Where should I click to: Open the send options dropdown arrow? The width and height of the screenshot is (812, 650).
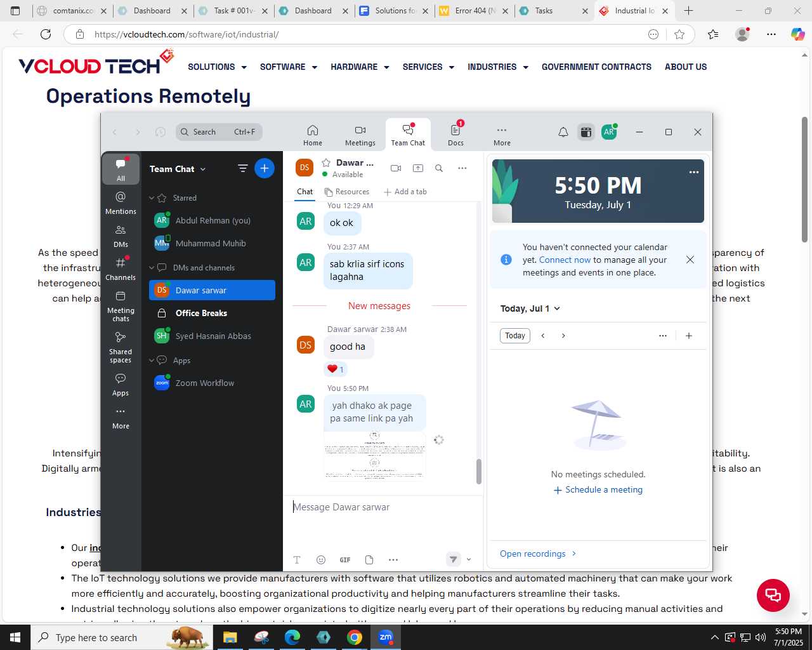point(469,560)
